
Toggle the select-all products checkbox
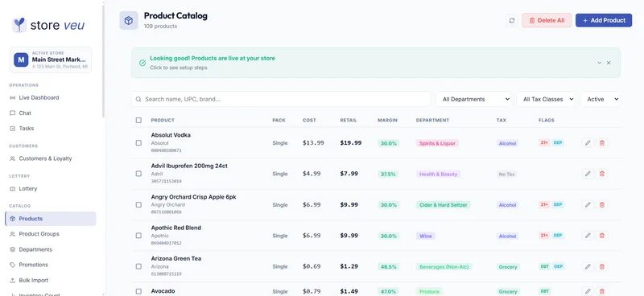click(x=138, y=121)
